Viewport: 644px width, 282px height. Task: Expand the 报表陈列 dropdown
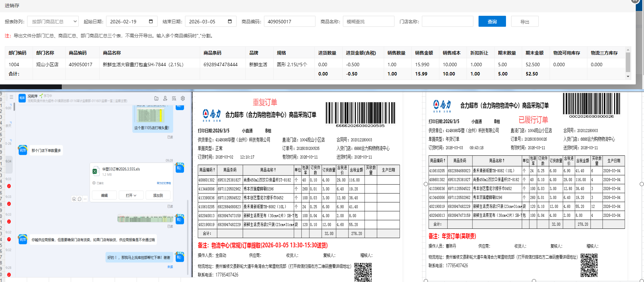53,21
